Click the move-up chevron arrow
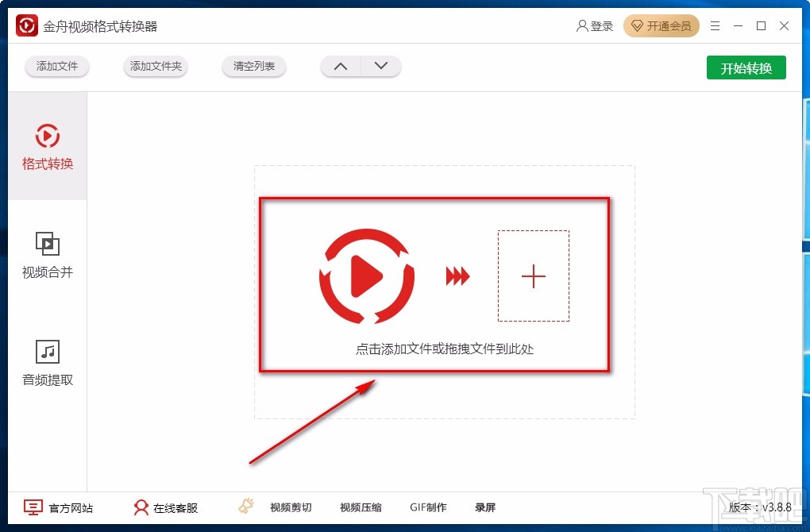Viewport: 810px width, 532px height. click(340, 66)
